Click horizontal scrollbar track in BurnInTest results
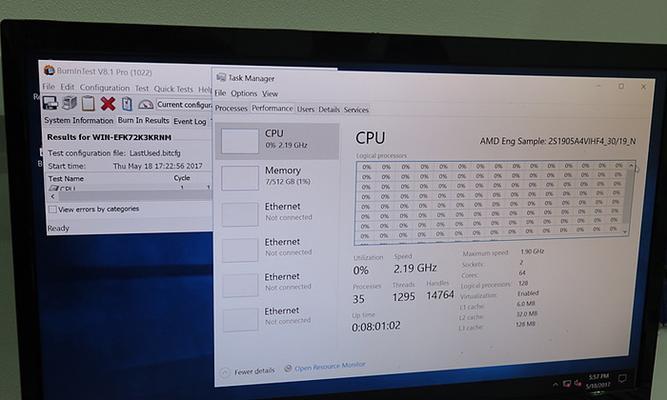The image size is (667, 400). (135, 195)
